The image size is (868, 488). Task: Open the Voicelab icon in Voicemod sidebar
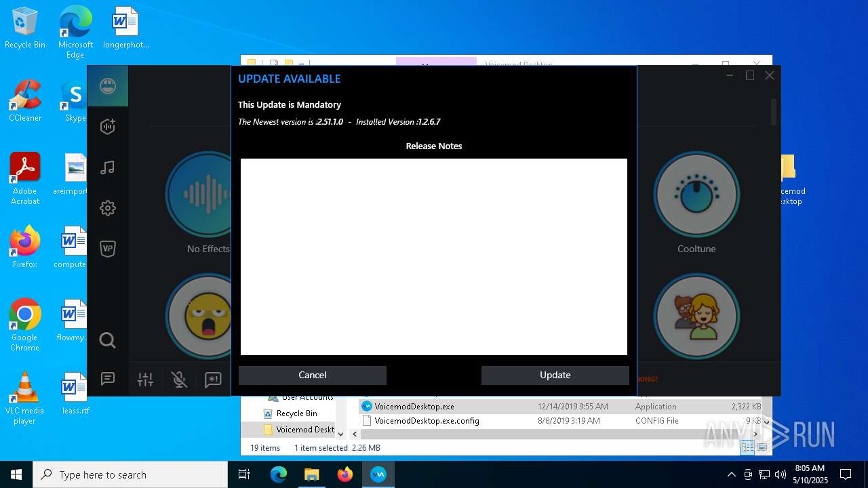tap(108, 127)
